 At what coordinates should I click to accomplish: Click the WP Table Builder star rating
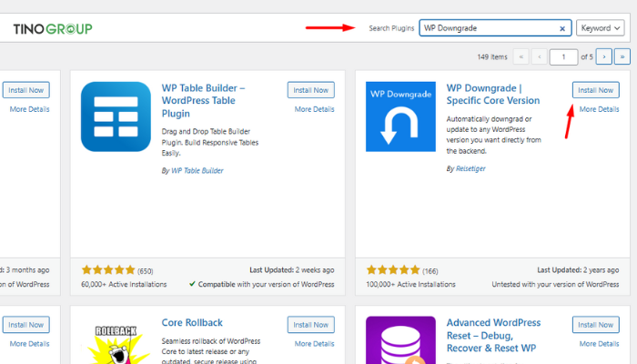(108, 270)
